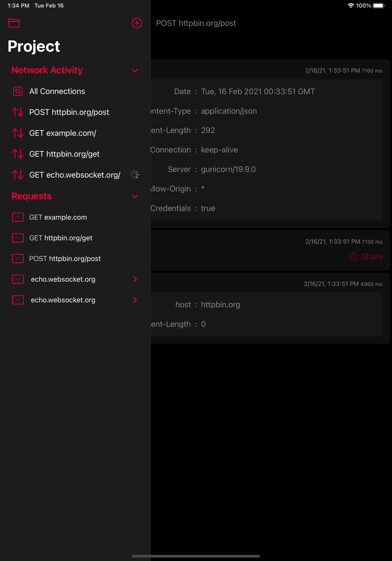Tap the Share action icon
Screen dimensions: 392x561
(353, 257)
